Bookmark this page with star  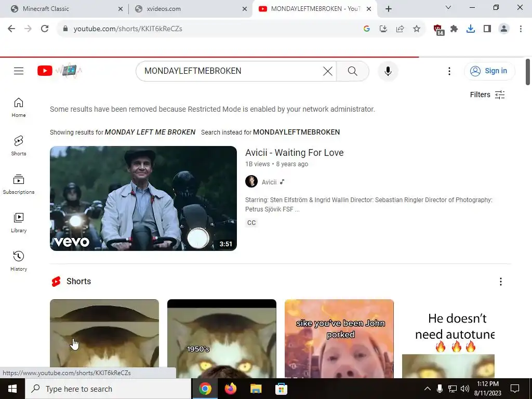[x=417, y=29]
